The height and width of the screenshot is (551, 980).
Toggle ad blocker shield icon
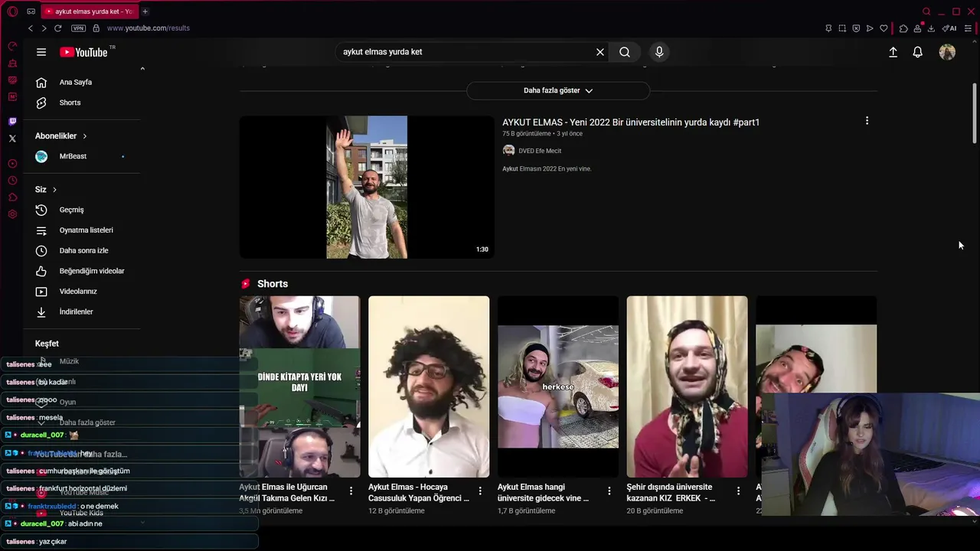click(x=856, y=28)
